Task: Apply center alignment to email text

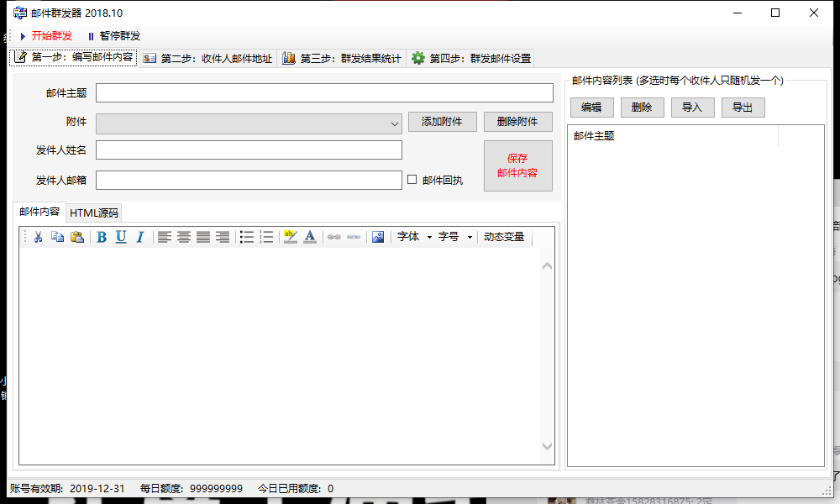Action: point(184,237)
